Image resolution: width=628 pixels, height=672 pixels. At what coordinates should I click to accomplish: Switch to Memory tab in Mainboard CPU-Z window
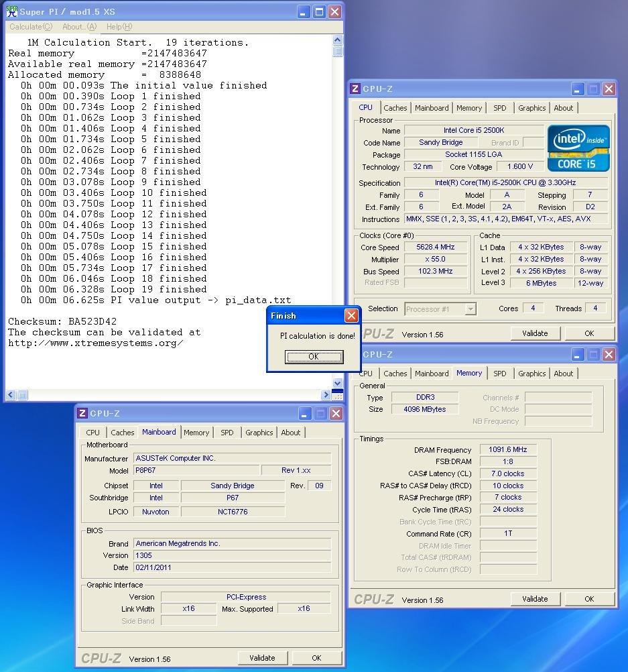pos(196,433)
